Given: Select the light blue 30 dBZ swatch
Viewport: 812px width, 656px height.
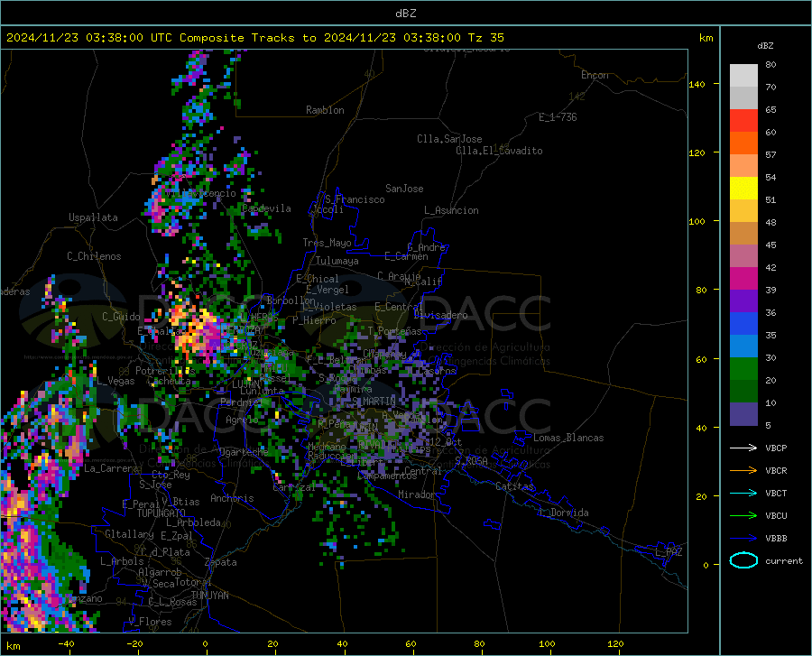Looking at the screenshot, I should coord(743,346).
